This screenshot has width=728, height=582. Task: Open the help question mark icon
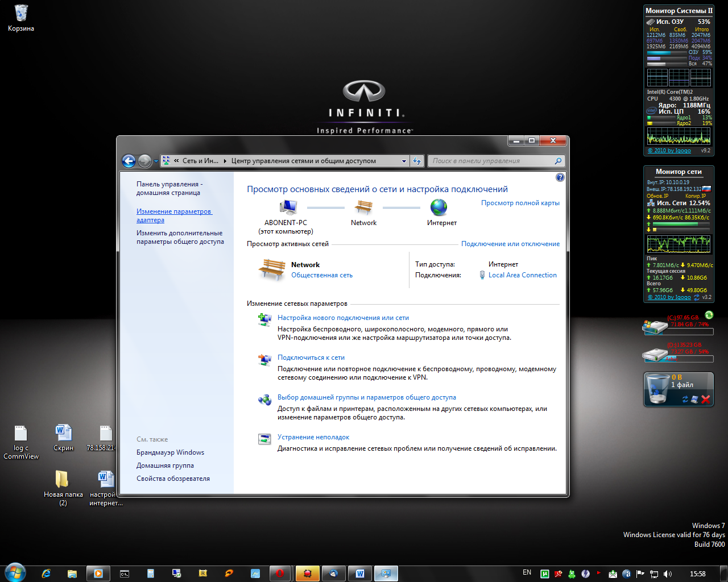[x=560, y=177]
